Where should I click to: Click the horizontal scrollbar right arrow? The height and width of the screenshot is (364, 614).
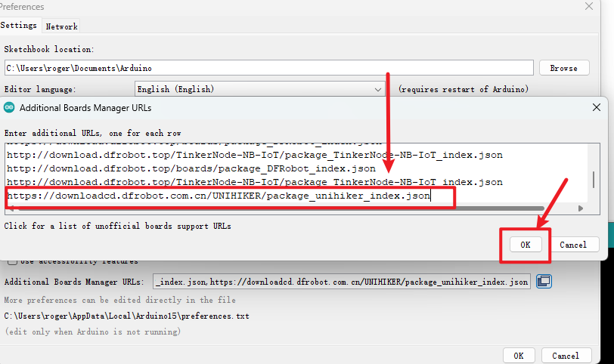point(581,208)
